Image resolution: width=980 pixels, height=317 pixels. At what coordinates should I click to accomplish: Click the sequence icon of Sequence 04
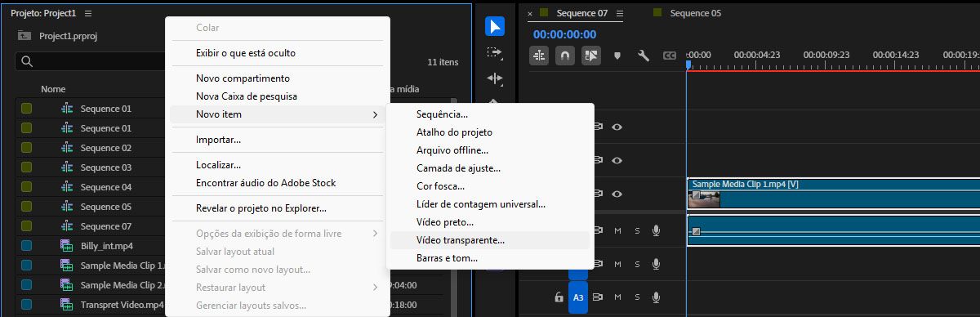tap(67, 187)
